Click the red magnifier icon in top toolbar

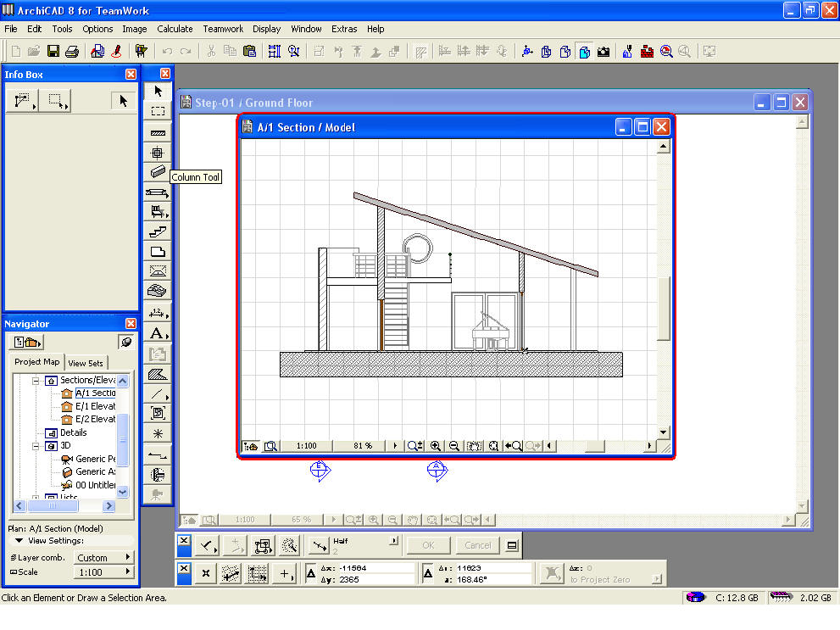pos(666,52)
